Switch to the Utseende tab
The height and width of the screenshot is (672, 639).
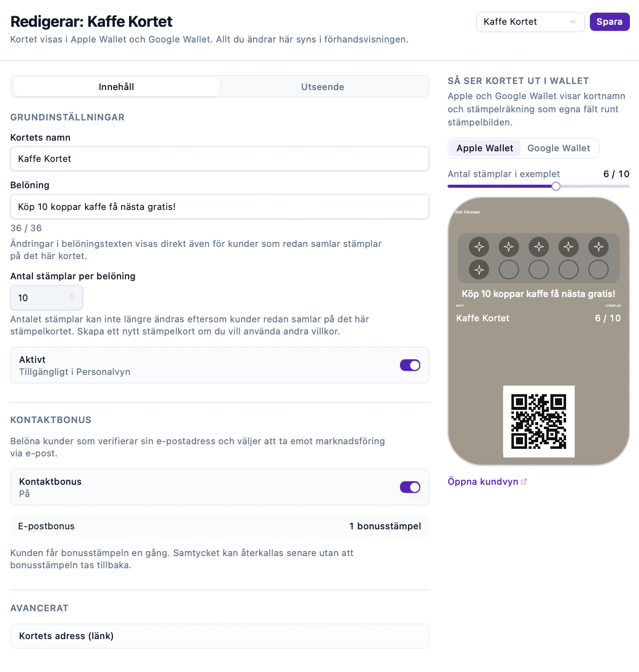pyautogui.click(x=323, y=87)
